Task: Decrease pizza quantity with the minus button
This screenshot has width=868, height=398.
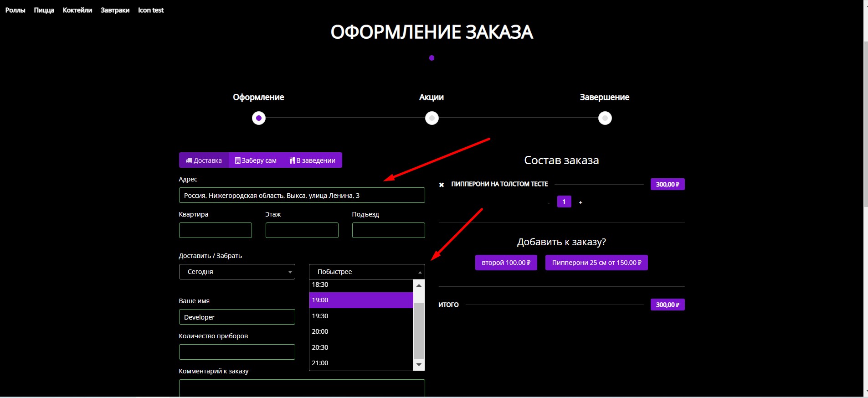Action: [549, 202]
